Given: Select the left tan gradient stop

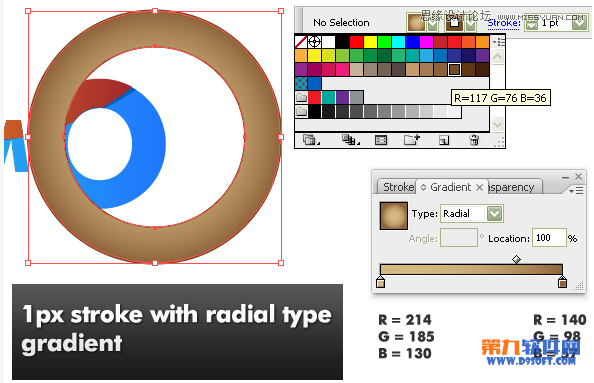Looking at the screenshot, I should 381,282.
